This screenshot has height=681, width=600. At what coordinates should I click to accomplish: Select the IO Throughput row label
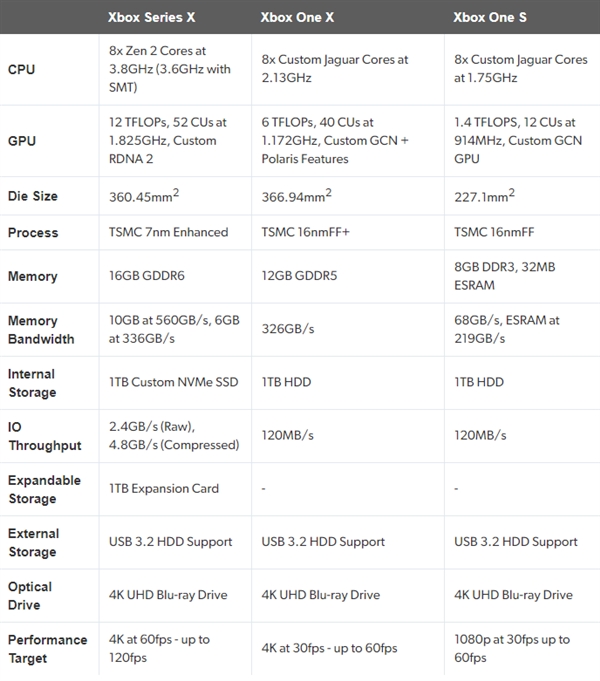(x=43, y=435)
